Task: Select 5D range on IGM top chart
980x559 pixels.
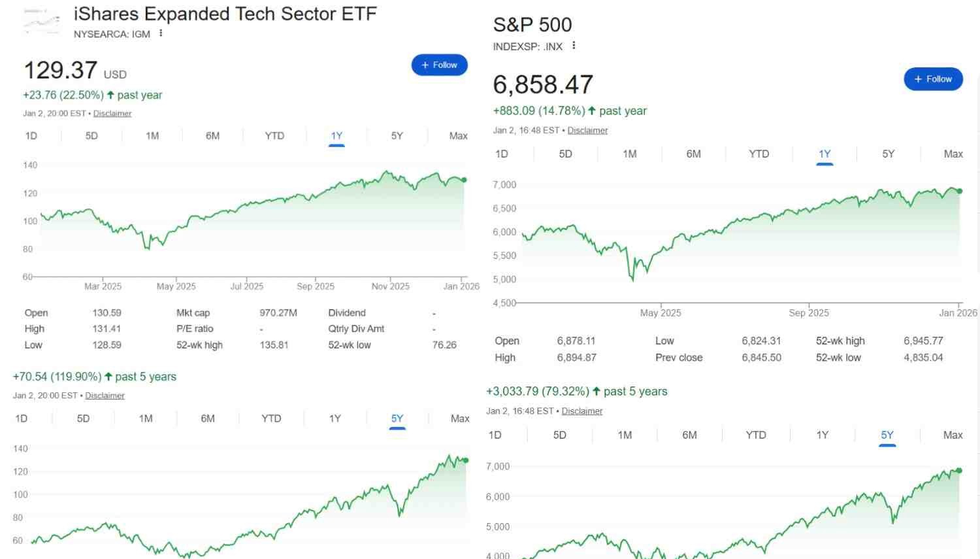Action: click(x=91, y=136)
